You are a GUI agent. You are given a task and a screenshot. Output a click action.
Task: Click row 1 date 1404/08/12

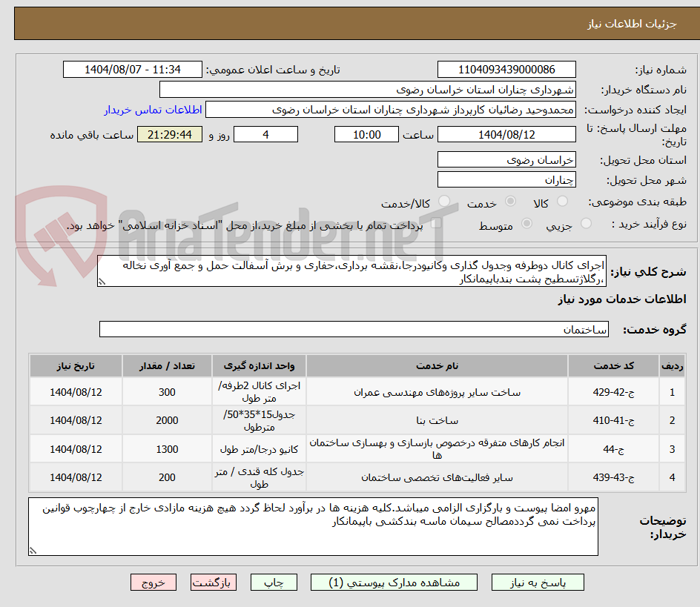76,392
